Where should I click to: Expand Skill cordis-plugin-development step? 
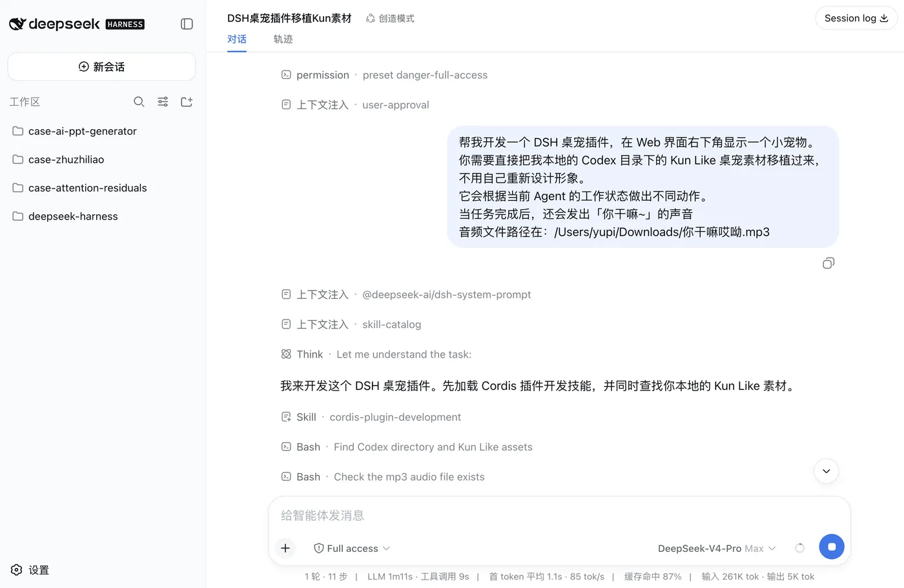pos(371,417)
